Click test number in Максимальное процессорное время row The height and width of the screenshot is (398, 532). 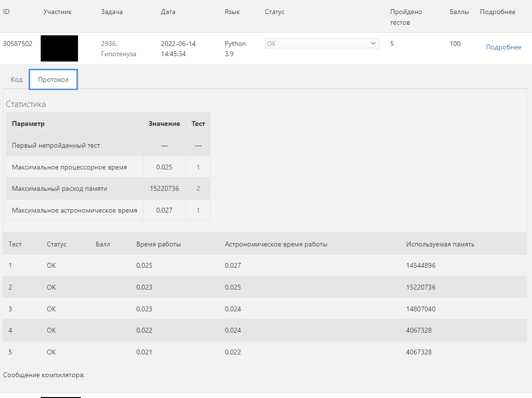198,167
